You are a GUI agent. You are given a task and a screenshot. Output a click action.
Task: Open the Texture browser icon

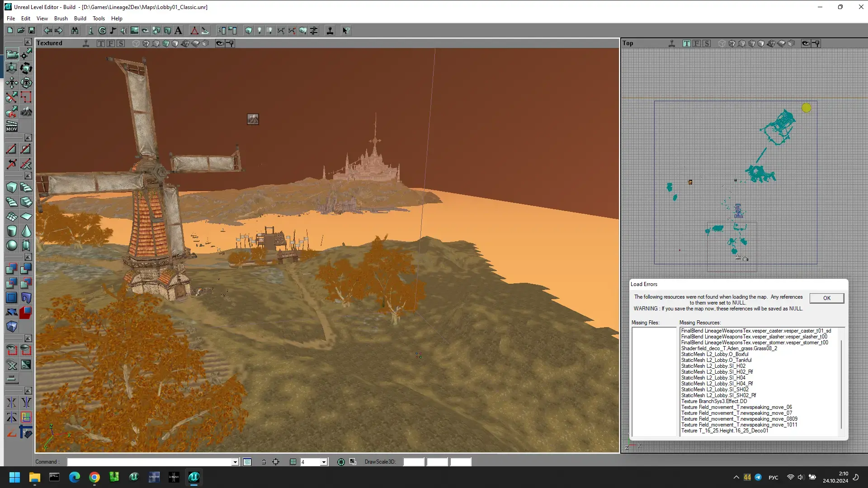point(135,30)
